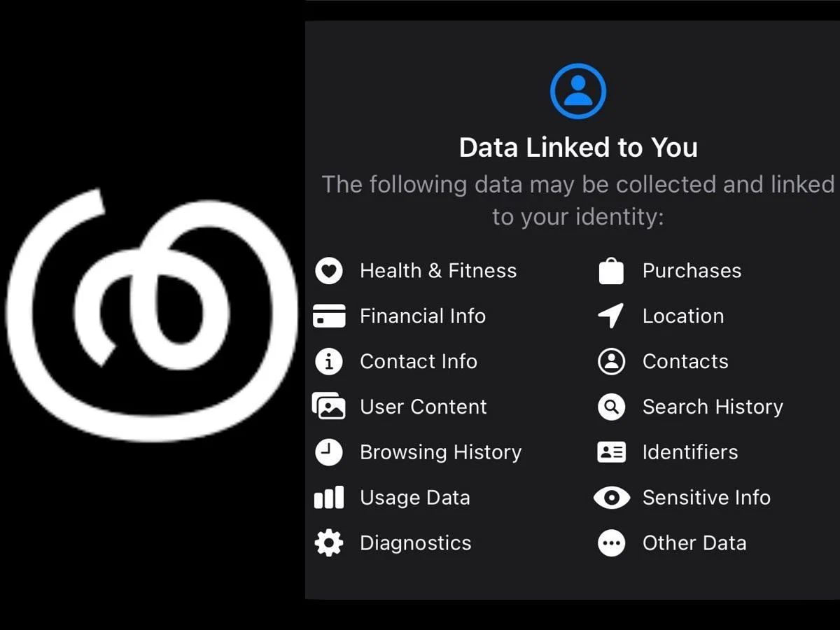
Task: Click the Sensitive Info eye icon
Action: 611,498
